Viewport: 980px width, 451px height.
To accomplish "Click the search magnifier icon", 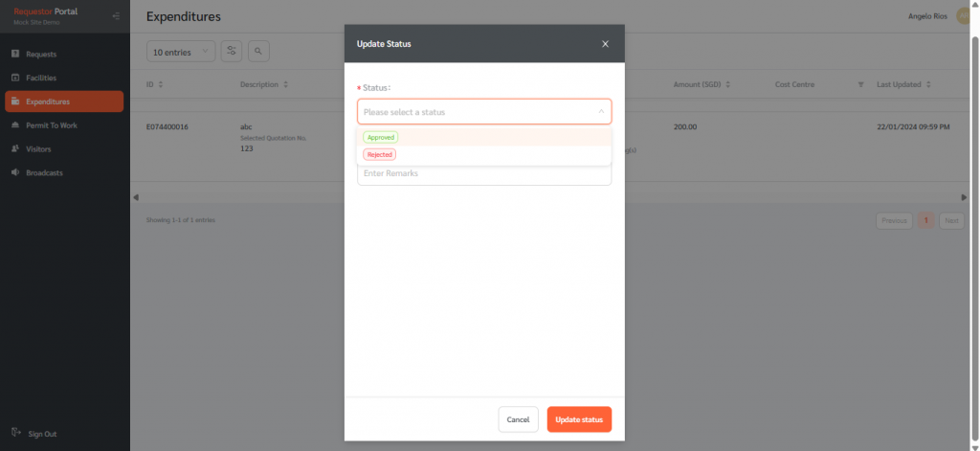I will [258, 51].
